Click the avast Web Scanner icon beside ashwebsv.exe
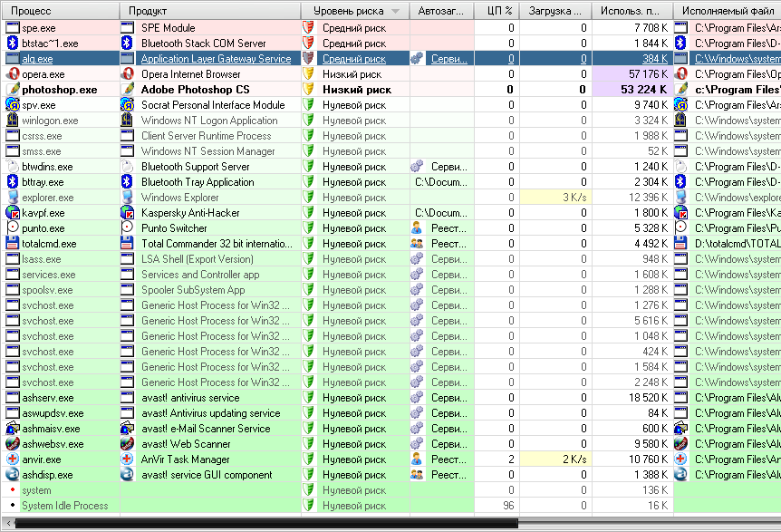The height and width of the screenshot is (532, 781). click(x=12, y=444)
